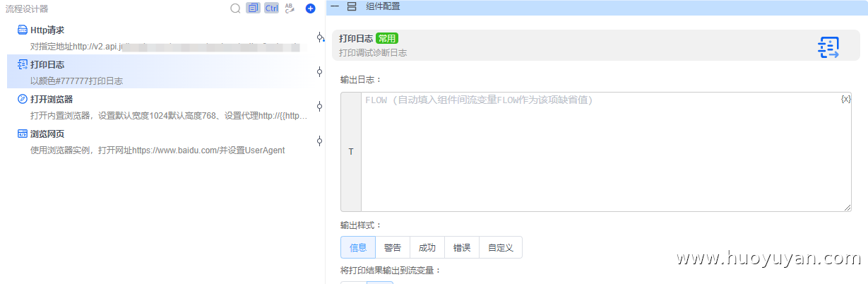Click the 浏览网页 browser icon
The image size is (868, 284).
[23, 134]
